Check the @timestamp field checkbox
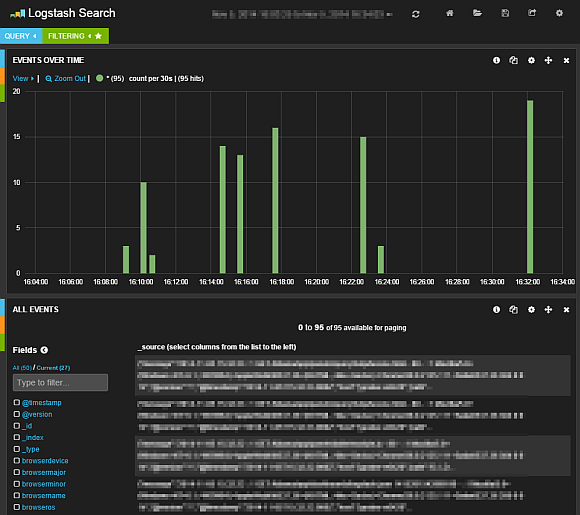580x515 pixels. click(17, 402)
